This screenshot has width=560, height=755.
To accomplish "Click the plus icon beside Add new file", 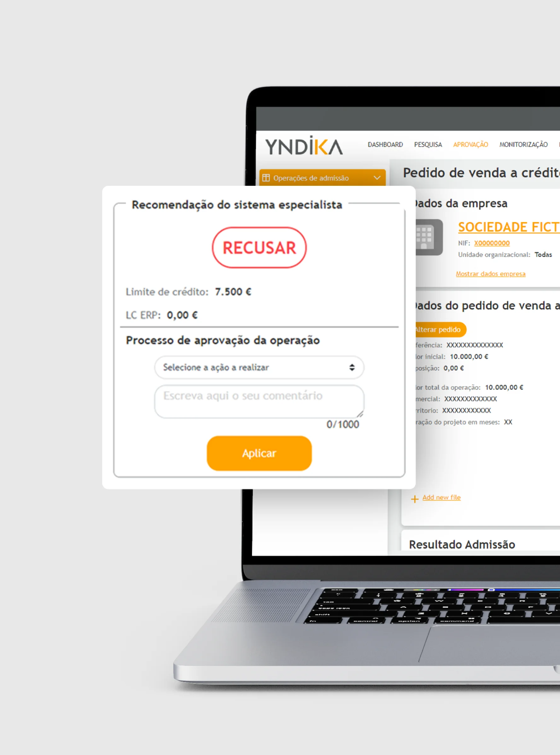I will (415, 499).
